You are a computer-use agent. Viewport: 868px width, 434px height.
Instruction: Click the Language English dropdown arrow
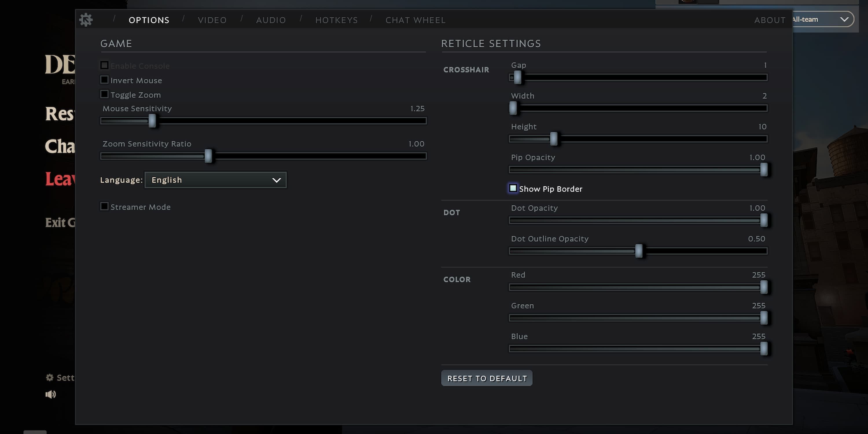(277, 180)
